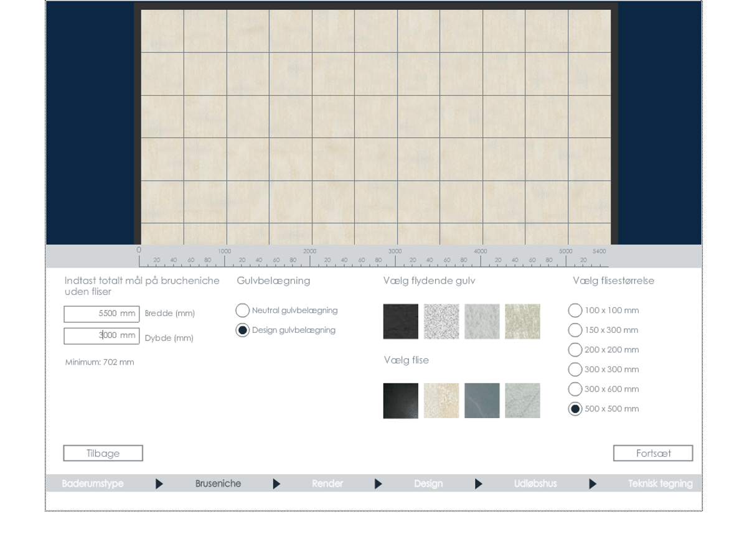Screen dimensions: 747x560
Task: Pick the speckled granite flydende gulv swatch
Action: click(x=441, y=322)
